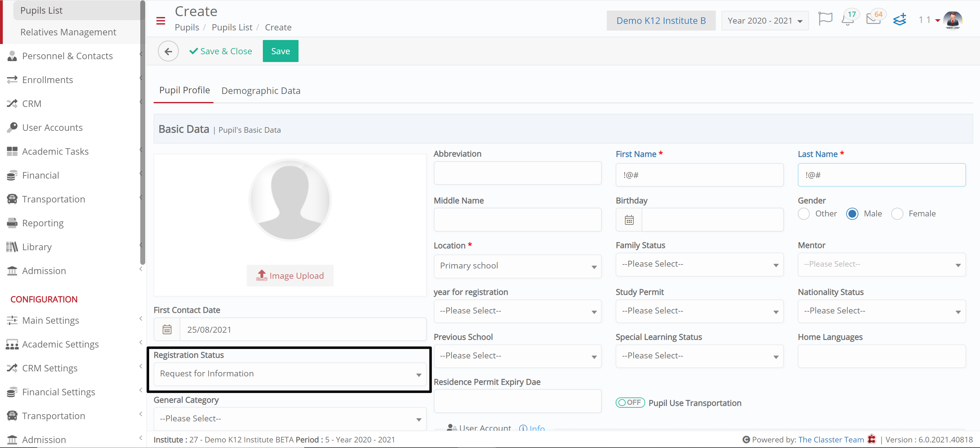This screenshot has height=448, width=980.
Task: Click the CRM Settings shuffle icon
Action: pyautogui.click(x=12, y=368)
